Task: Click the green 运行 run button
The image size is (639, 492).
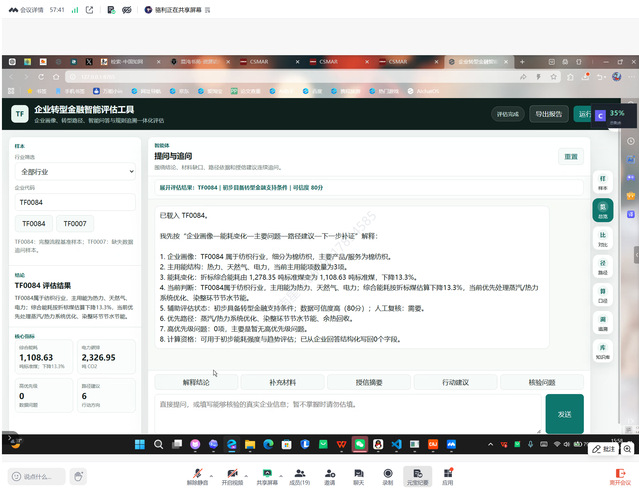Action: (584, 114)
